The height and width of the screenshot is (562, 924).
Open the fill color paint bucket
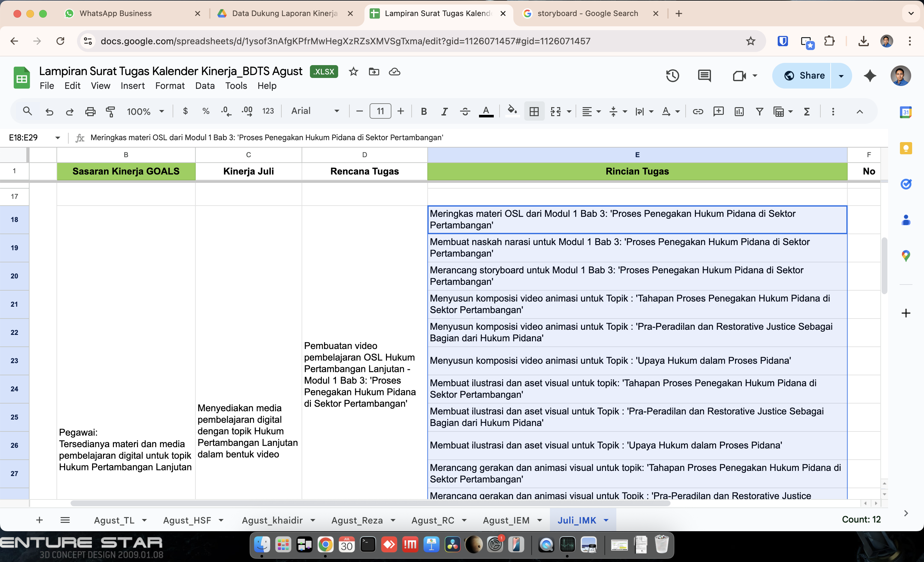[512, 111]
